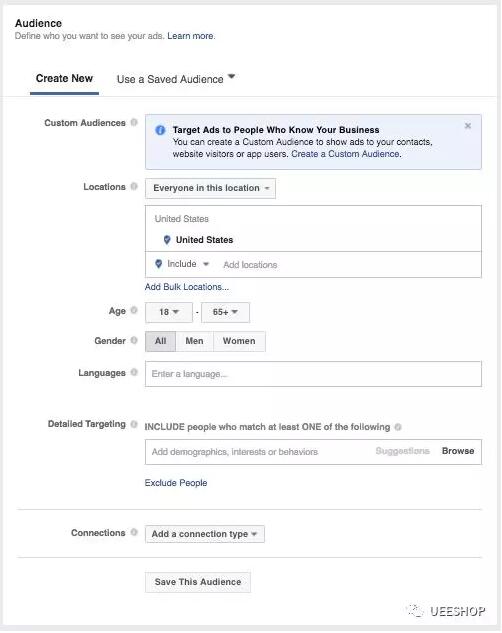This screenshot has height=633, width=502.
Task: Open 'Everyone in this location' dropdown
Action: [x=211, y=188]
